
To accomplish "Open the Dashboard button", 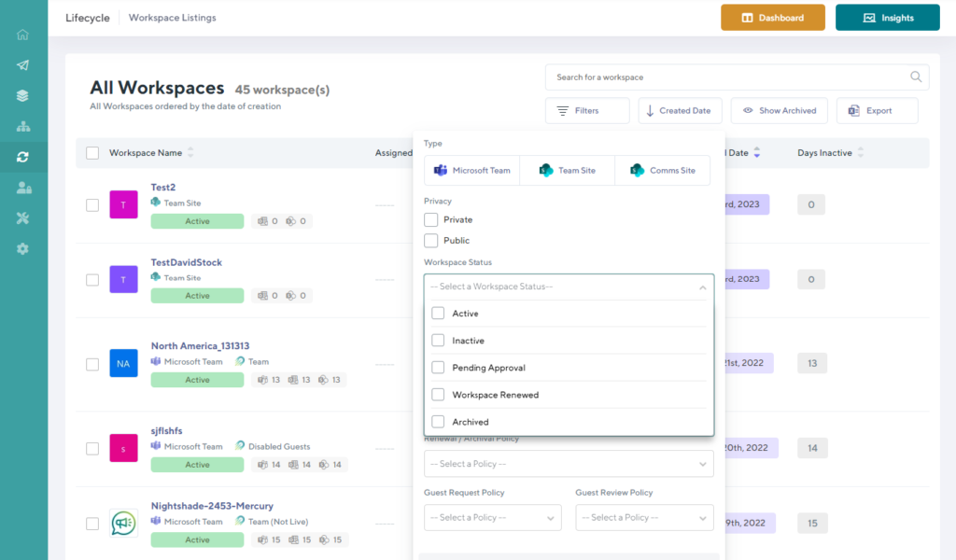I will click(x=772, y=17).
